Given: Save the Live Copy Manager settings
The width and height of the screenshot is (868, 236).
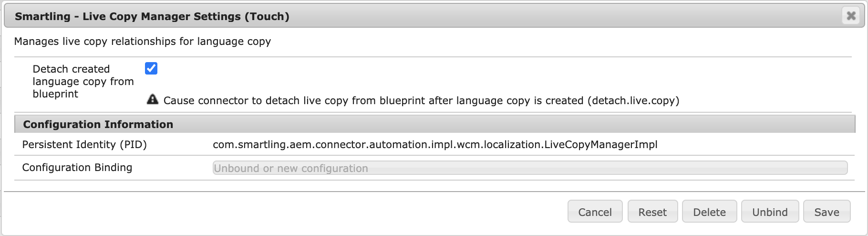Looking at the screenshot, I should coord(826,212).
